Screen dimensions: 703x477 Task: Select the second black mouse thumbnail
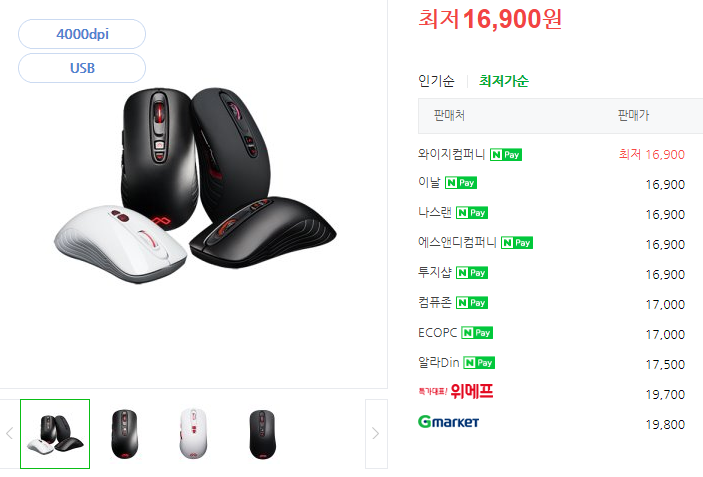pos(262,434)
